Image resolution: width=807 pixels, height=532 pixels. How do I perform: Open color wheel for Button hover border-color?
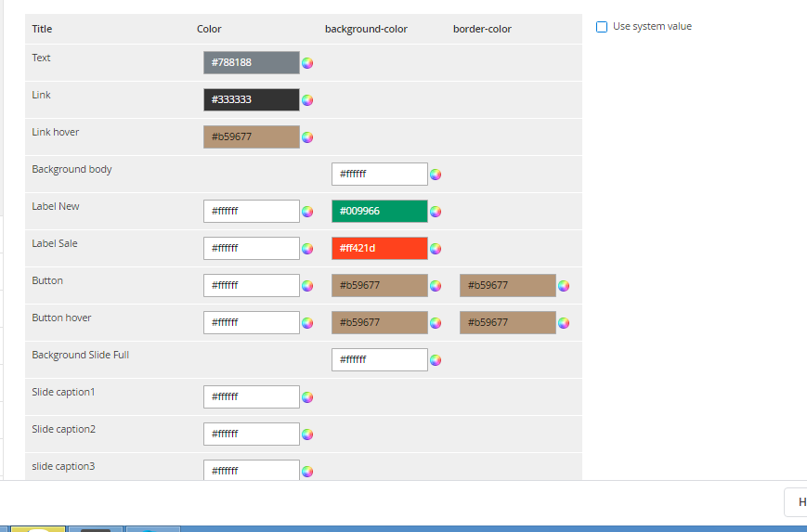pyautogui.click(x=564, y=323)
